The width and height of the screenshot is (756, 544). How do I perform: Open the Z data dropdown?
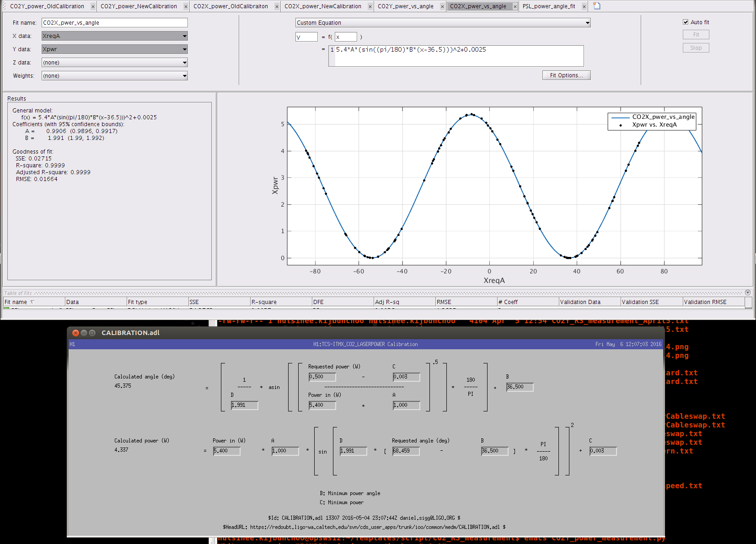[115, 62]
